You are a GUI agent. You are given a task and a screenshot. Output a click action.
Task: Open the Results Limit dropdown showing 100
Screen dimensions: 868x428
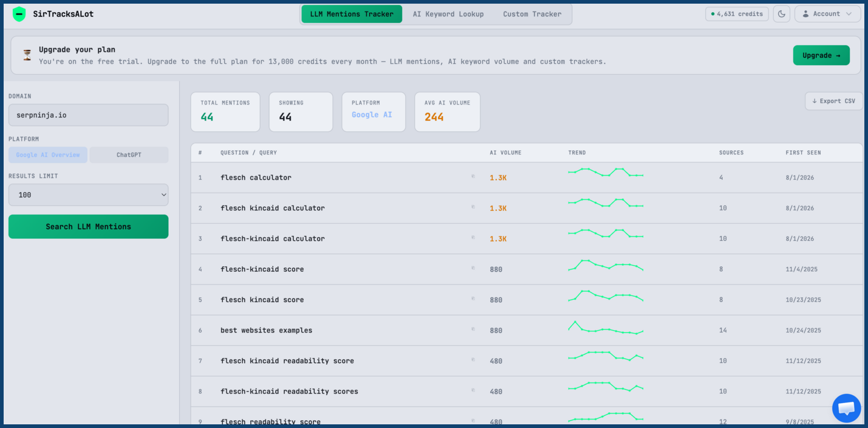[x=88, y=195]
